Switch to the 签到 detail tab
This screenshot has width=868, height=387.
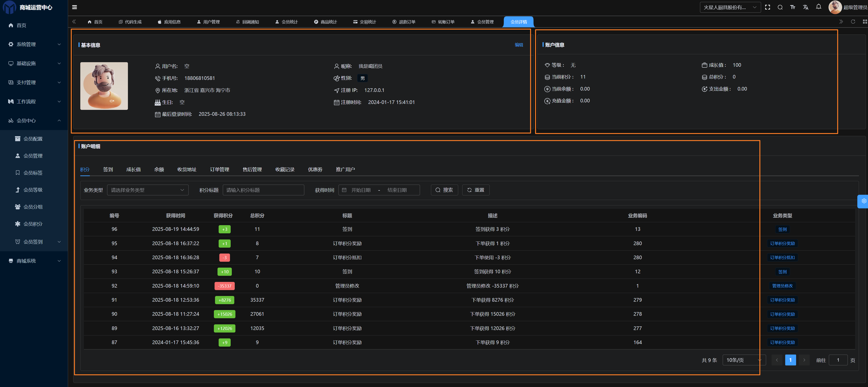click(x=108, y=169)
